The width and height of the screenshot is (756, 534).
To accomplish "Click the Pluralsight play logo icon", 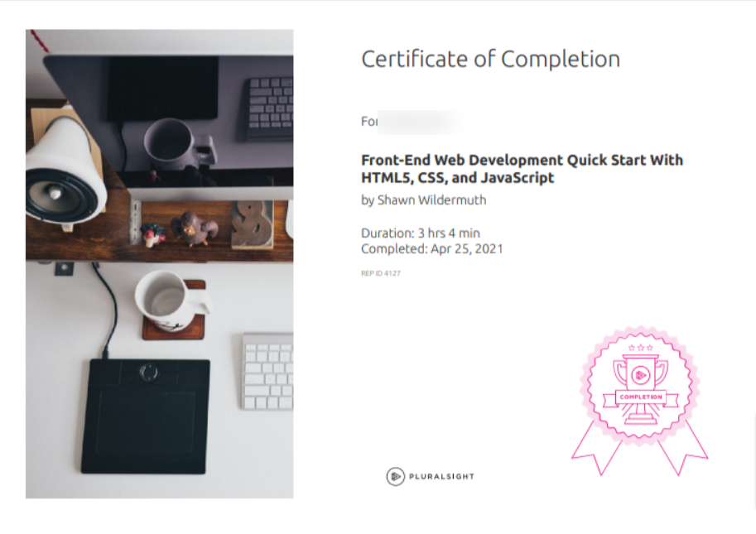I will [x=395, y=477].
